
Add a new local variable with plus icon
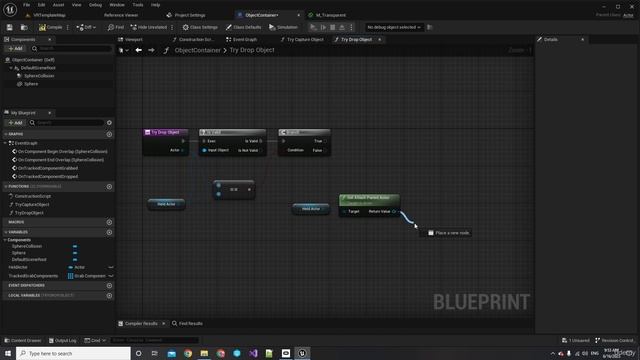point(109,296)
